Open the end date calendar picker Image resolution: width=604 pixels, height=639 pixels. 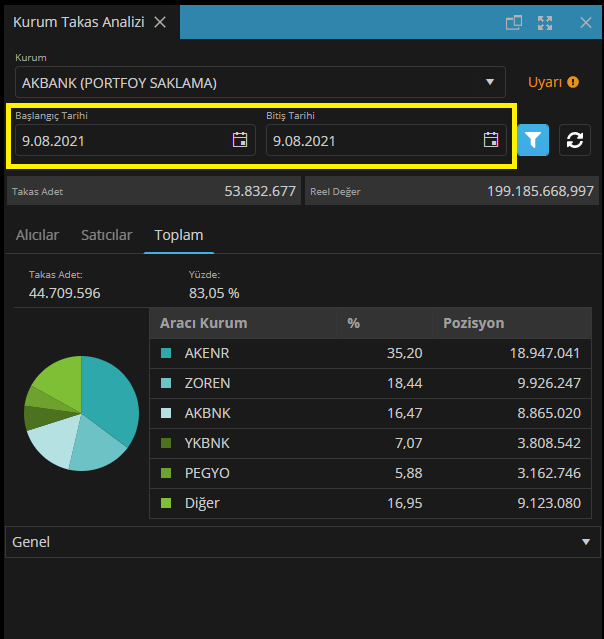coord(491,140)
